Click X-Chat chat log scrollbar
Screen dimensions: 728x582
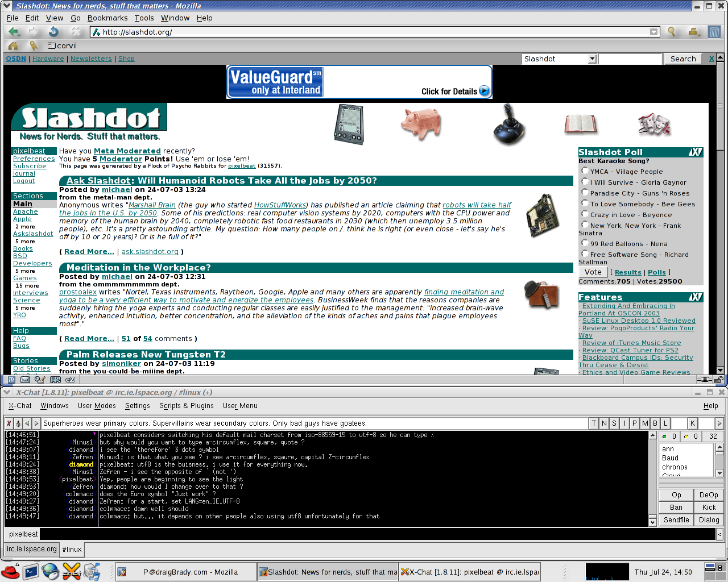(x=652, y=479)
